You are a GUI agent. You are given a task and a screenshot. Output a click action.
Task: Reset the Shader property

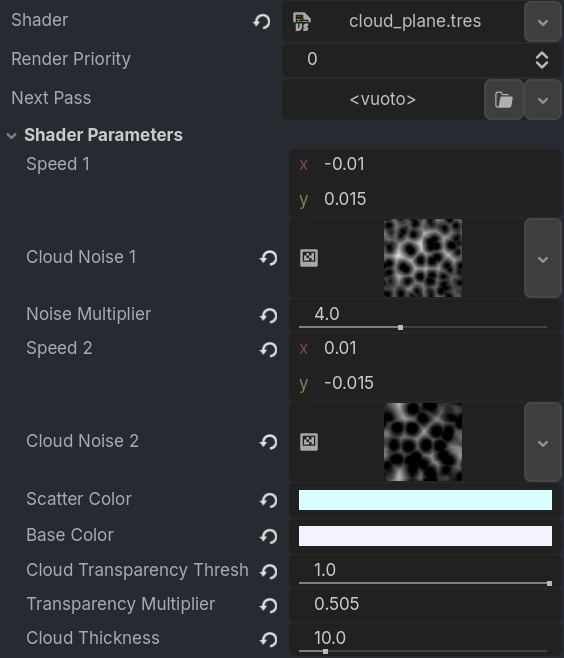click(x=261, y=21)
